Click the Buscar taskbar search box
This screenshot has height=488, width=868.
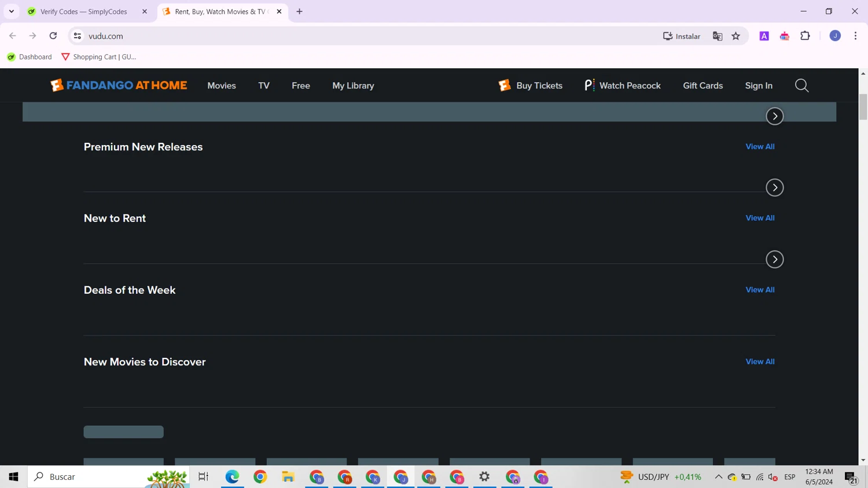pyautogui.click(x=109, y=477)
